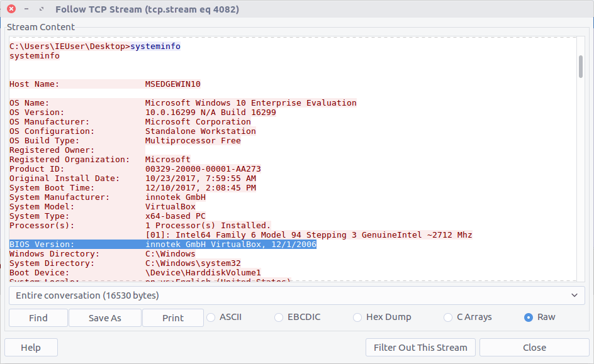This screenshot has width=594, height=364.
Task: Select the C Arrays output format
Action: [448, 317]
